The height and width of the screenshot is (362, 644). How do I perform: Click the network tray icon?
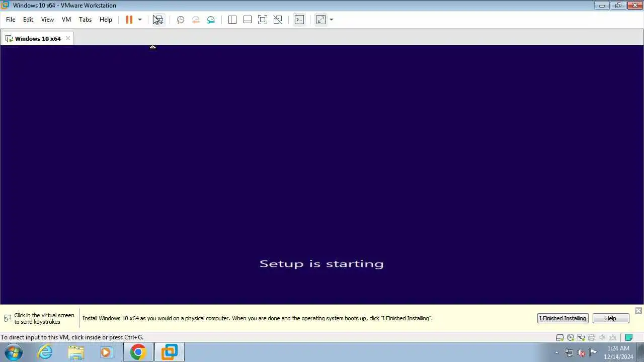coord(569,352)
